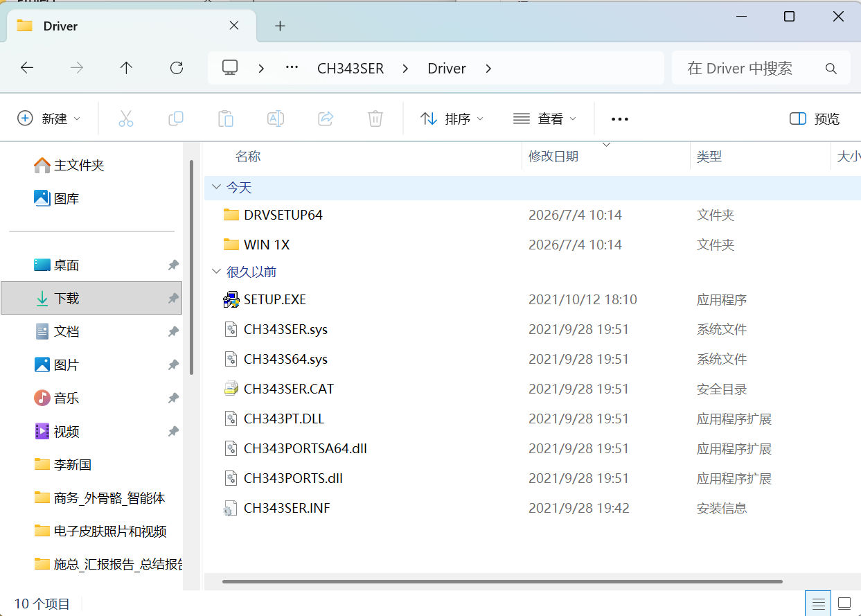Sort by the 名称 column header
Viewport: 861px width, 616px height.
coord(248,157)
